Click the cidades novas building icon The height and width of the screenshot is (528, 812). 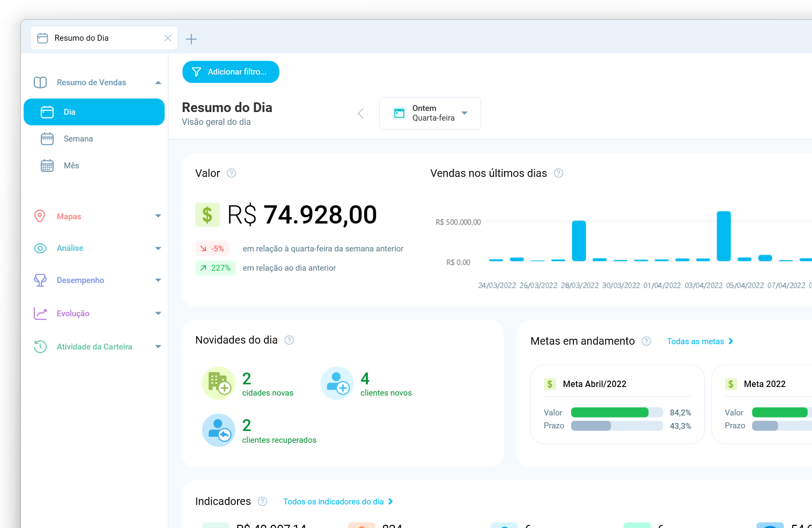click(218, 383)
